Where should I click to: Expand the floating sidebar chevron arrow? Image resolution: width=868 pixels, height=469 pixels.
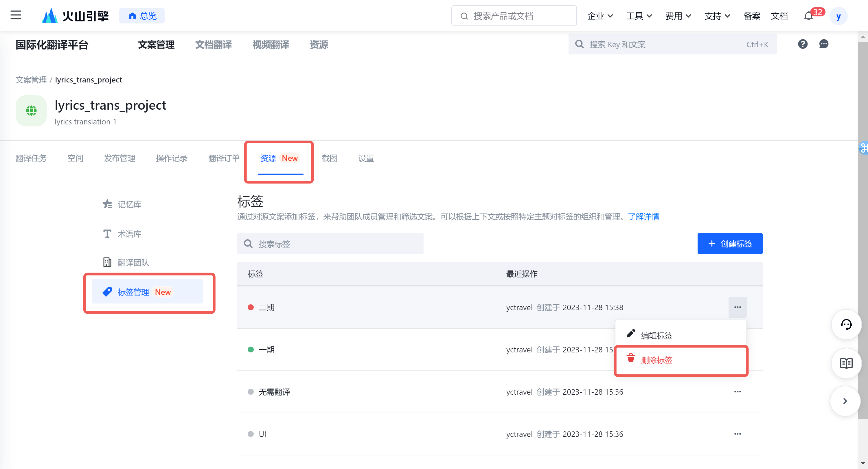(x=845, y=401)
